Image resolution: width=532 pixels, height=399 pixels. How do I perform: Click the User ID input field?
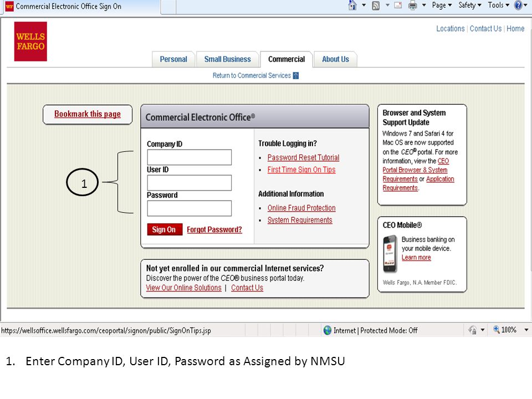190,183
